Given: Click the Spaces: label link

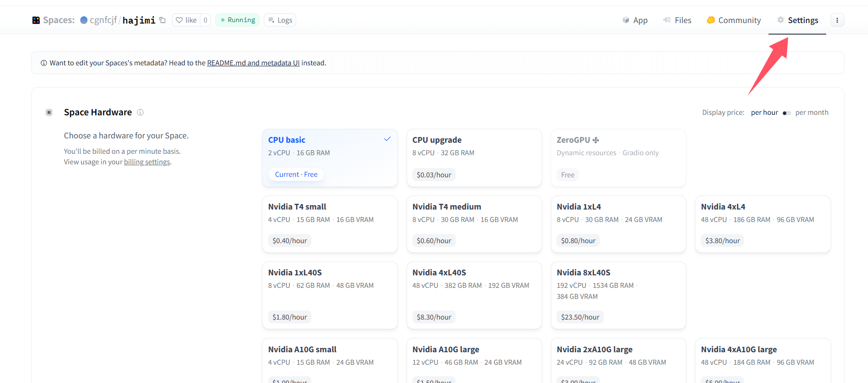Looking at the screenshot, I should tap(59, 20).
